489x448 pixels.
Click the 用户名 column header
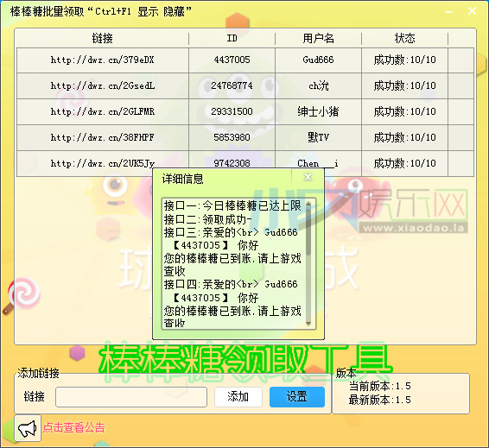click(x=318, y=38)
